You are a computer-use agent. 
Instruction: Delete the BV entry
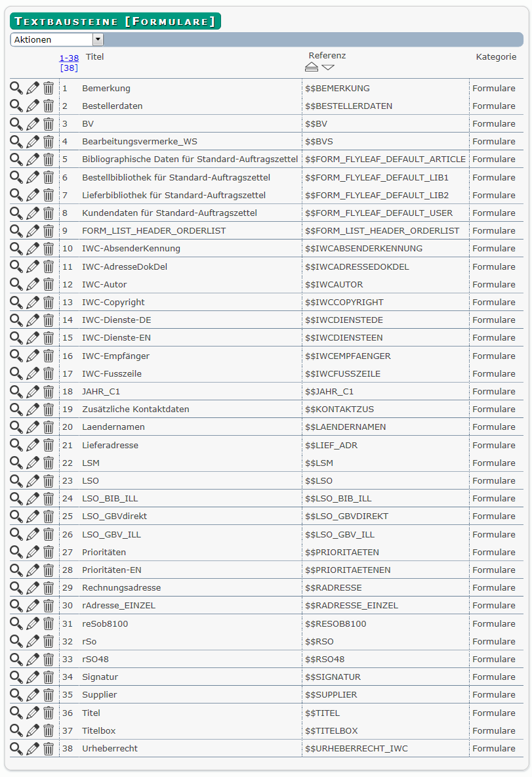coord(49,124)
